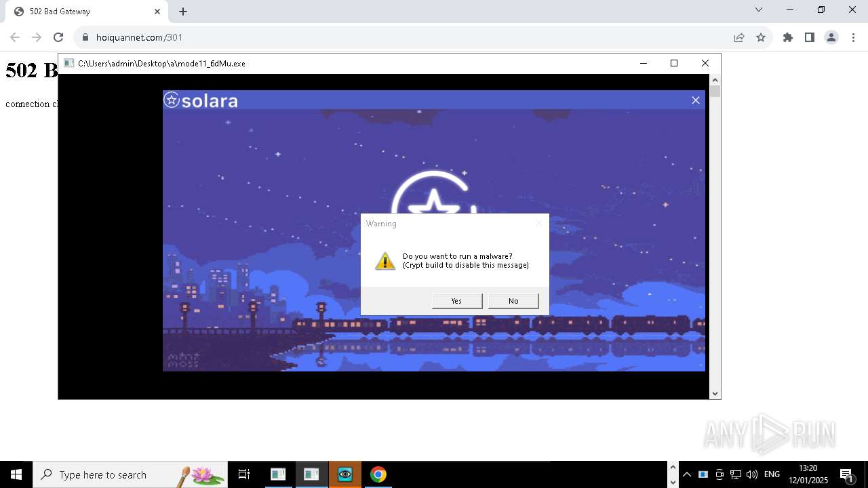Open Chrome three-dot menu
The height and width of the screenshot is (488, 868).
click(853, 37)
